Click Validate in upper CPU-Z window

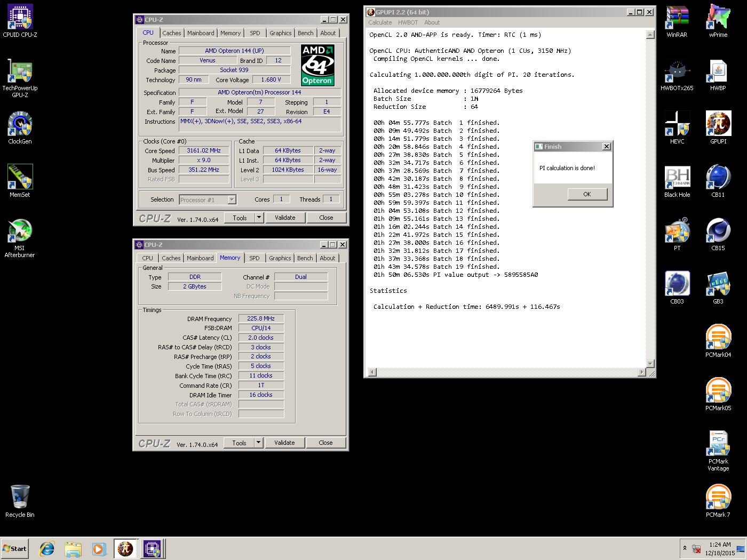(x=285, y=218)
